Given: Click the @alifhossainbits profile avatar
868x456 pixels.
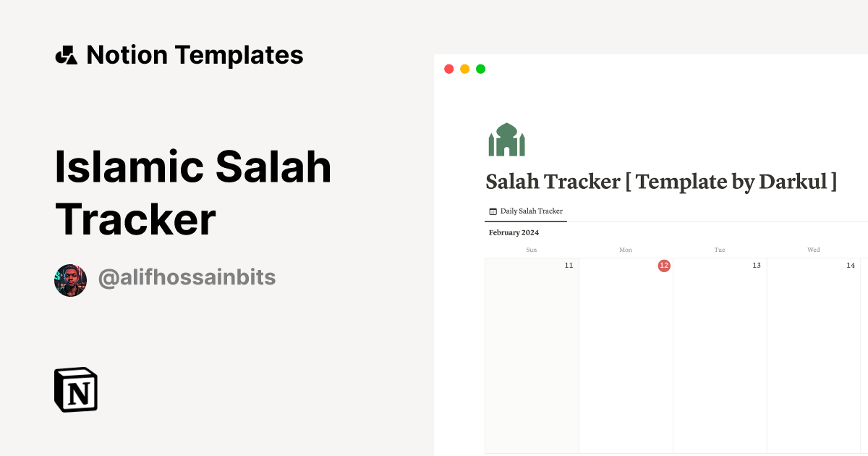Looking at the screenshot, I should pos(70,279).
